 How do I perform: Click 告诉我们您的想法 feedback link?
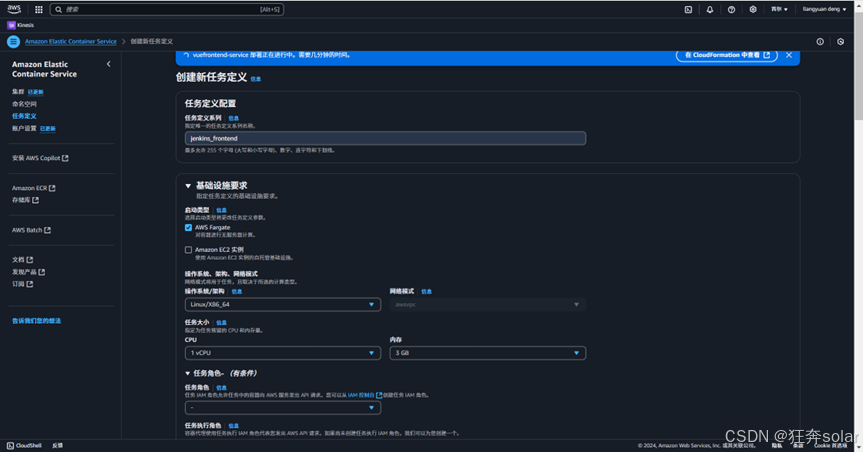click(36, 321)
